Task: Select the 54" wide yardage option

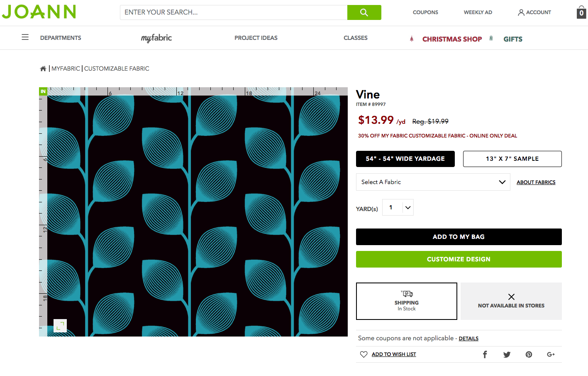Action: point(405,159)
